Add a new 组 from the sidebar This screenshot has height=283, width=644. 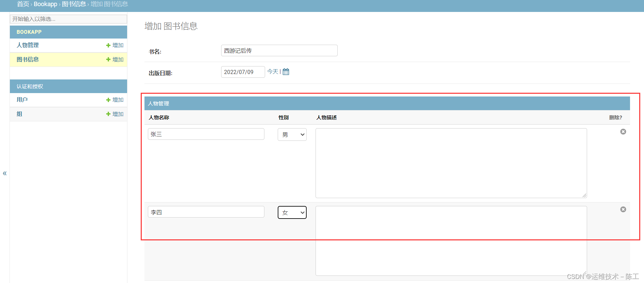[x=115, y=114]
